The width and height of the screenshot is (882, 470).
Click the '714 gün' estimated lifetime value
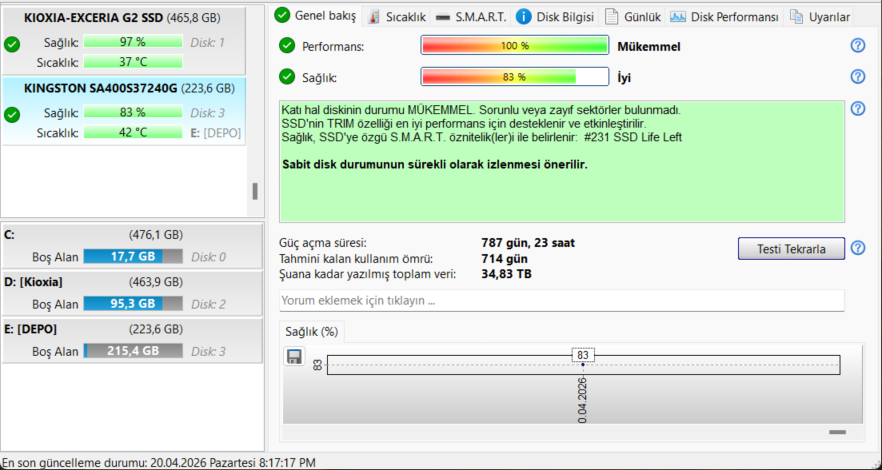click(x=505, y=259)
